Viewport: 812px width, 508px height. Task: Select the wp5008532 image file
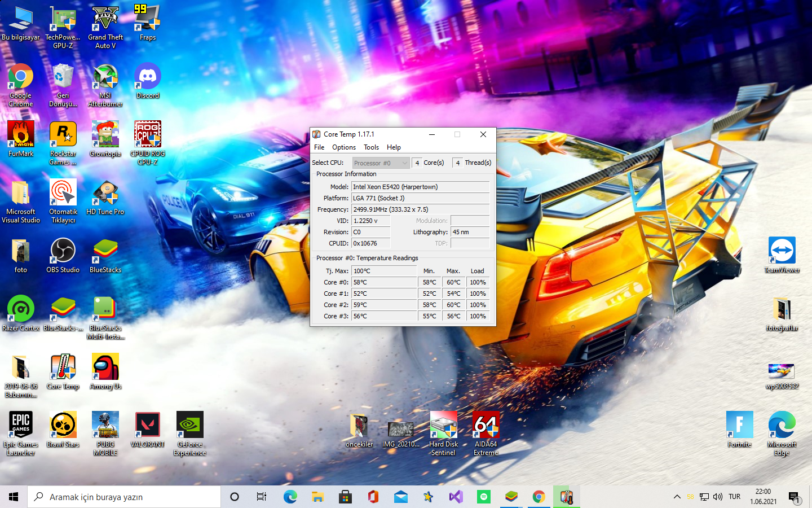point(782,376)
